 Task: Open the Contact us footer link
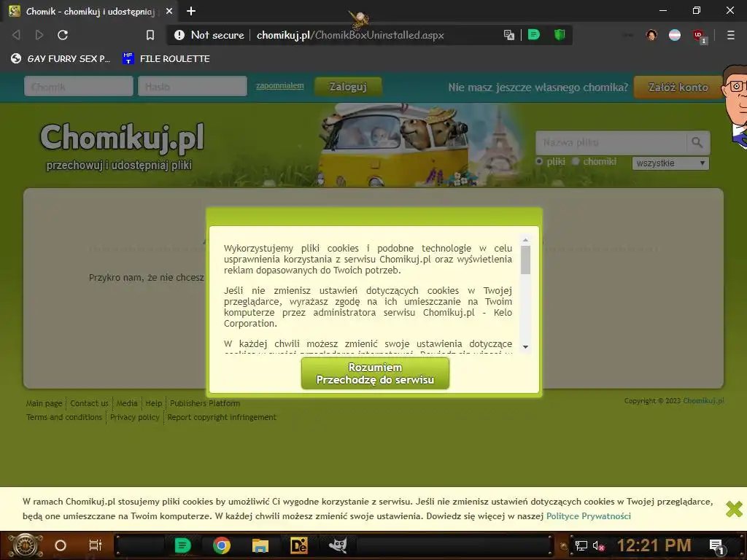(89, 403)
